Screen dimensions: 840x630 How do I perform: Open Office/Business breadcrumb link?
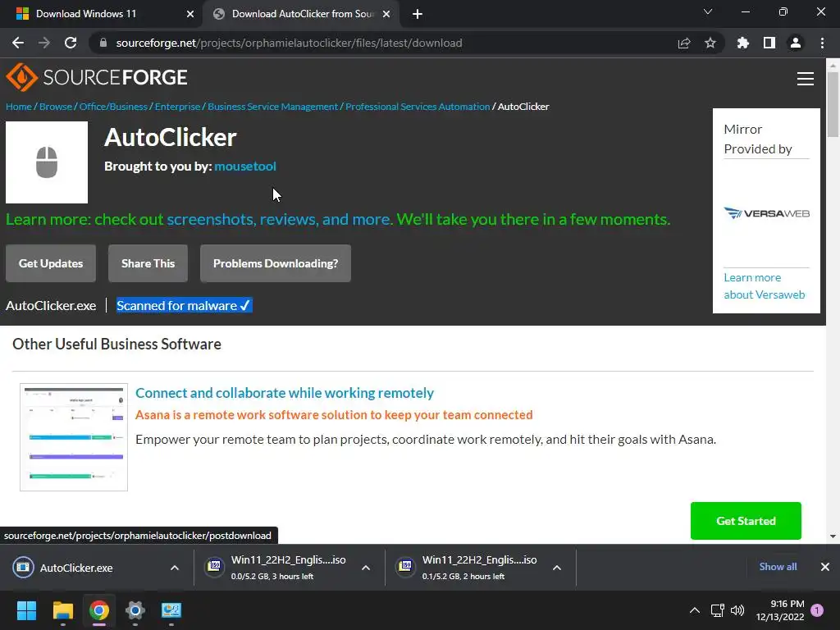point(113,107)
